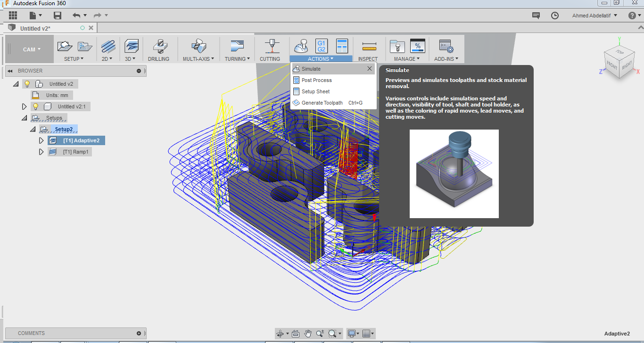Click the New Folder icon in Setup group
Viewport: 644px width, 343px height.
coord(84,46)
